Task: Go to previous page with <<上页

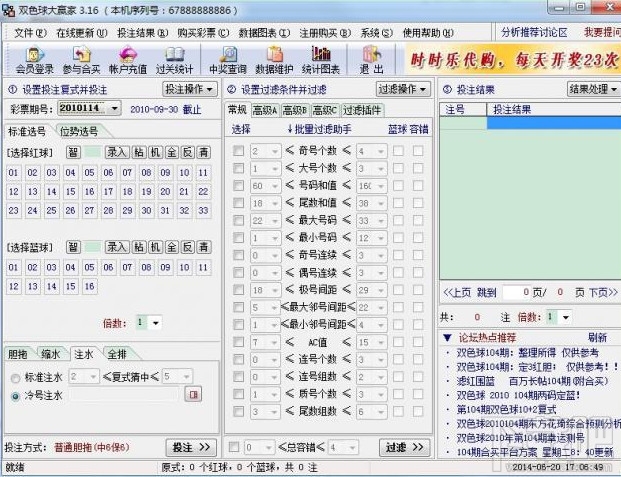Action: [457, 293]
